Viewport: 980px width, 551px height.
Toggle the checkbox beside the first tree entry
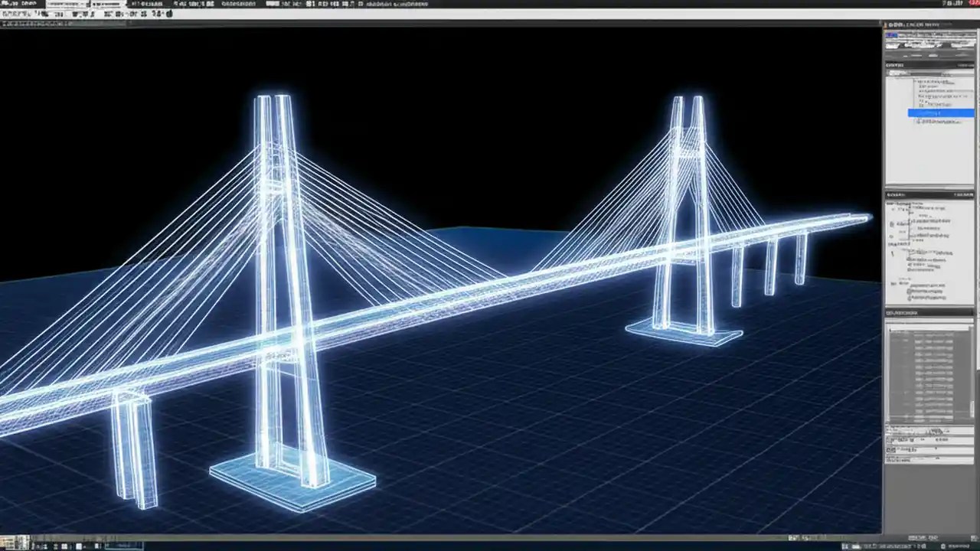916,82
